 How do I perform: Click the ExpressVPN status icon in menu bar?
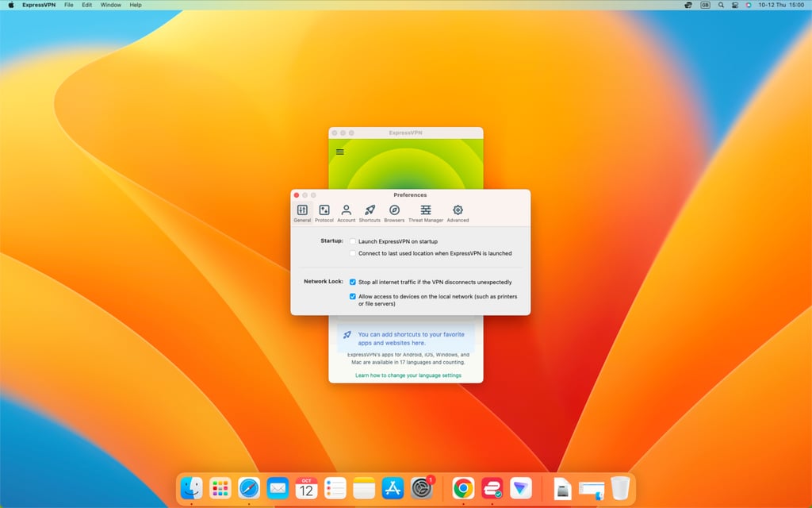688,5
